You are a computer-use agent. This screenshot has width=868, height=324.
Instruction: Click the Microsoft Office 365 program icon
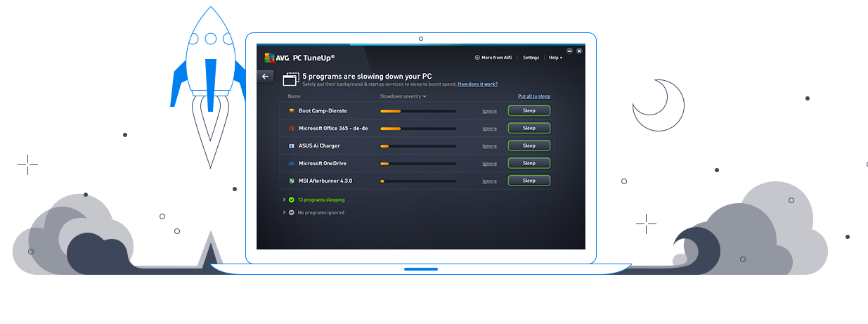coord(291,129)
